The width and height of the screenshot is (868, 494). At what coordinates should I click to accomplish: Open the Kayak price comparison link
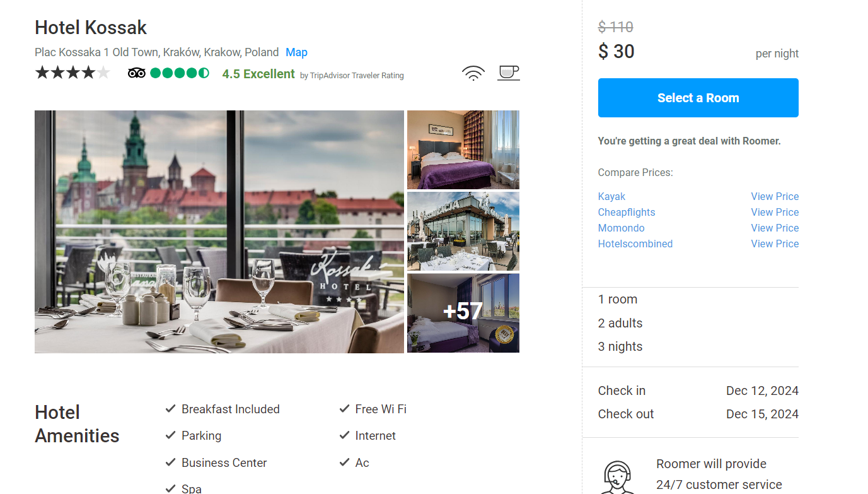pos(611,196)
